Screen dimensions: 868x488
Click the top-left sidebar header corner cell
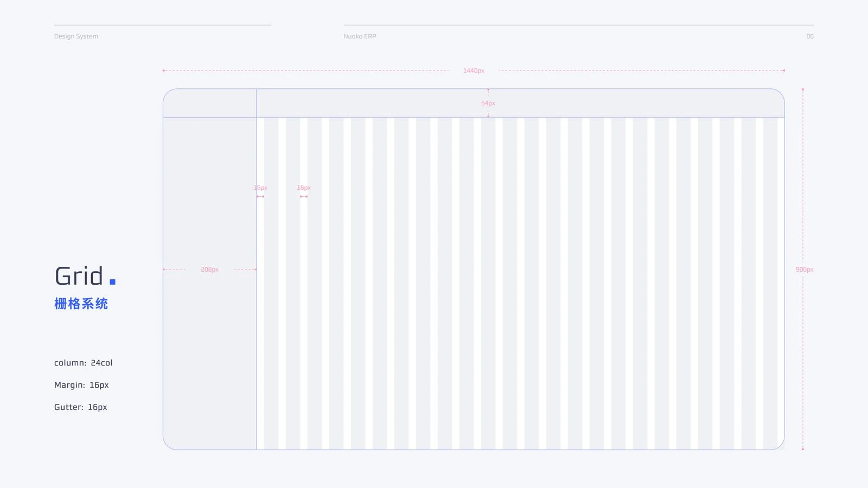click(210, 103)
